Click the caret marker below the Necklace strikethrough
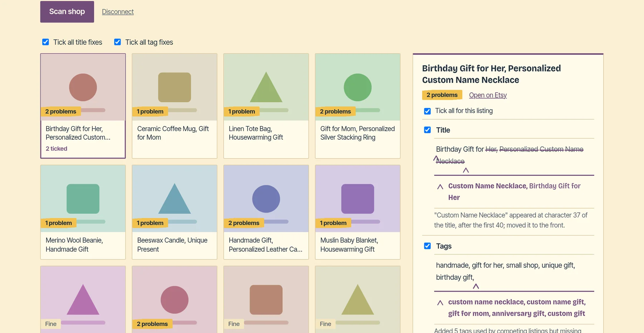 (466, 170)
